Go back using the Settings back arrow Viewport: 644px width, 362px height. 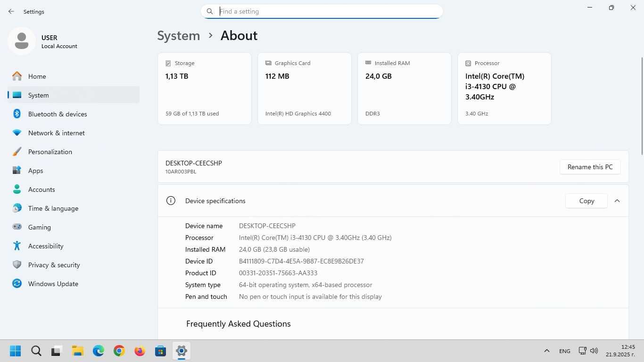point(11,11)
